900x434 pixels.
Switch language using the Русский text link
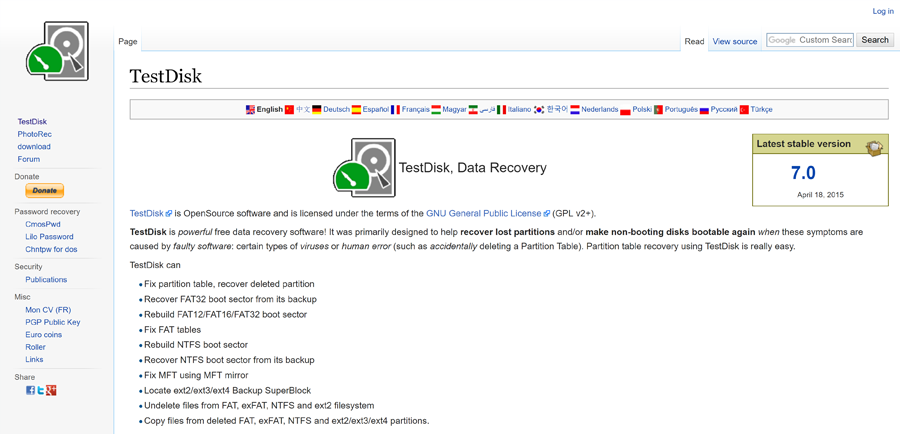pos(724,109)
